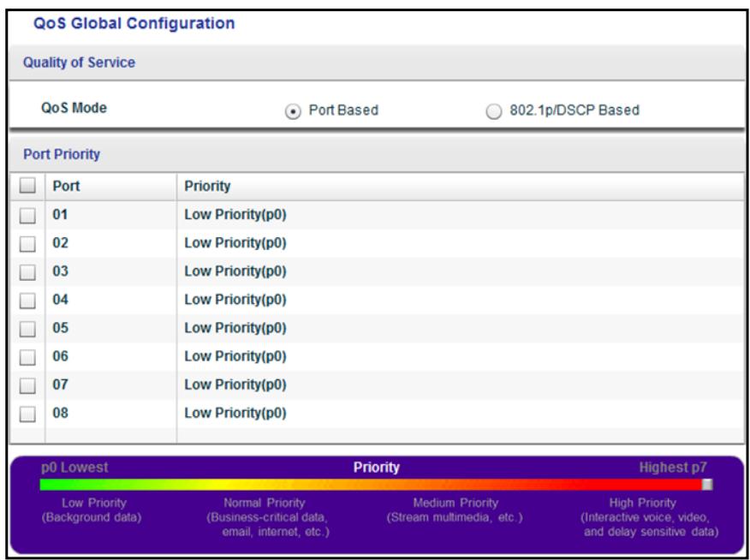750x560 pixels.
Task: Click the priority slider handle at p7
Action: (707, 485)
